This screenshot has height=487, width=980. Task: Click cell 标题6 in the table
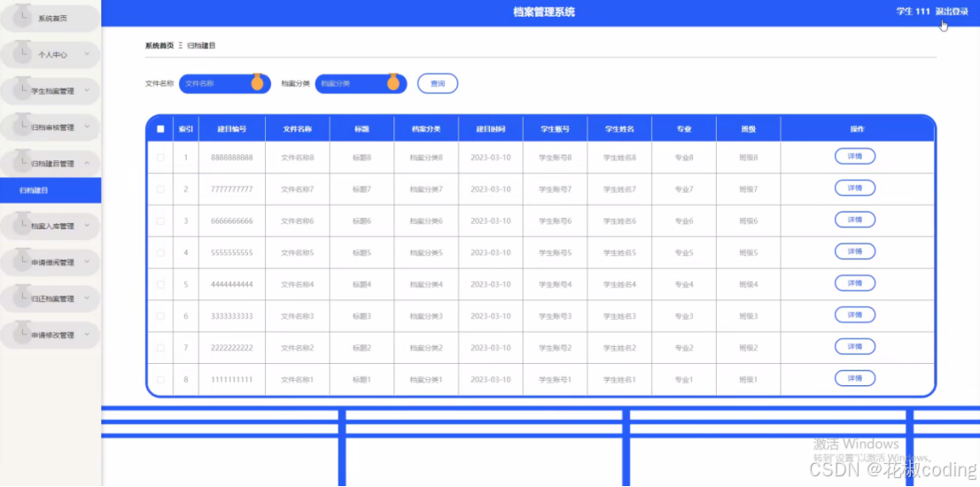[362, 221]
